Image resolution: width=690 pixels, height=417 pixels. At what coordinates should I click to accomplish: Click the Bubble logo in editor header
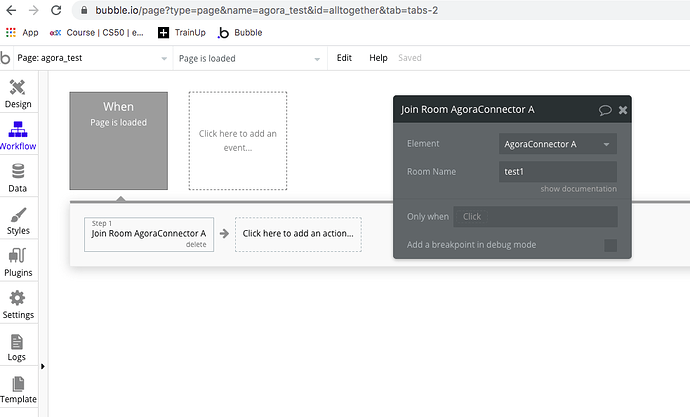[5, 58]
